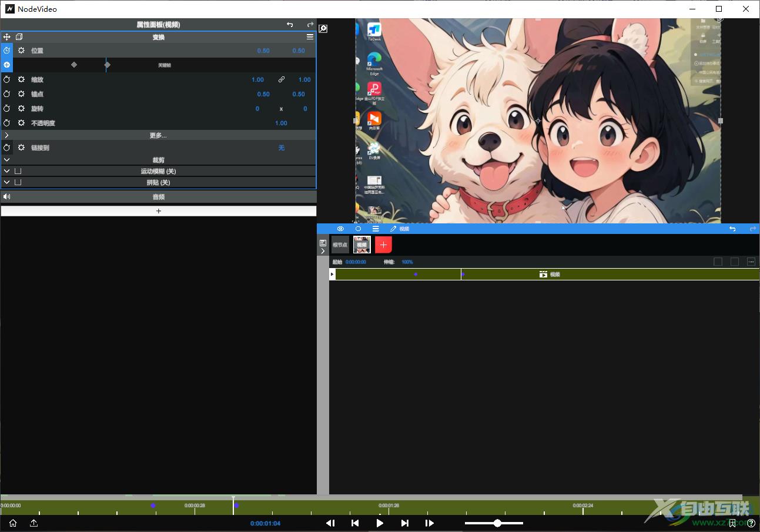The width and height of the screenshot is (760, 532).
Task: Click the magnifier zoom icon beside the preview
Action: coord(323,28)
